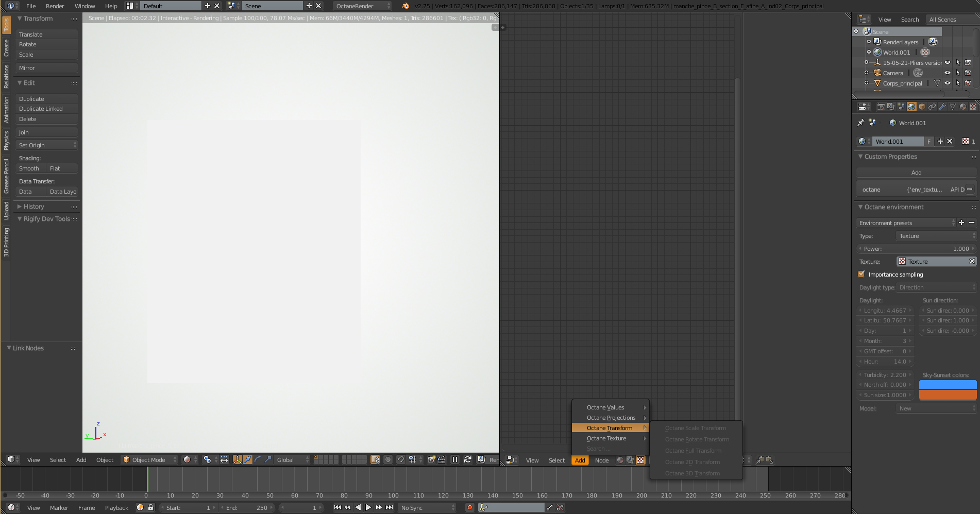This screenshot has height=514, width=980.
Task: Click the rotate manipulator arc icon
Action: (258, 459)
